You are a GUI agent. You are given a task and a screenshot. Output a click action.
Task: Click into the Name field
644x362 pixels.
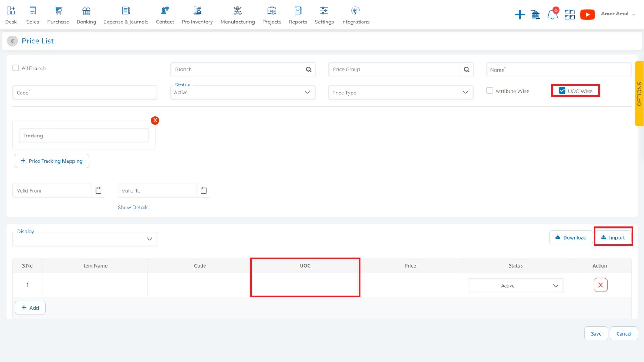coord(559,70)
